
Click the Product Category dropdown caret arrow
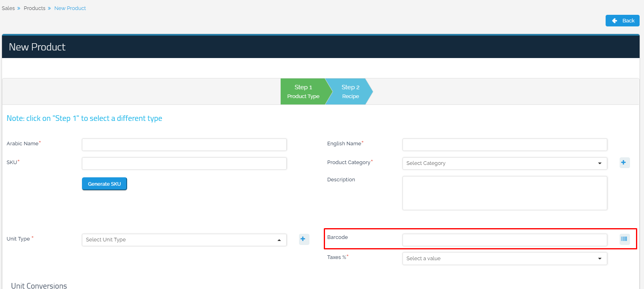[x=600, y=163]
